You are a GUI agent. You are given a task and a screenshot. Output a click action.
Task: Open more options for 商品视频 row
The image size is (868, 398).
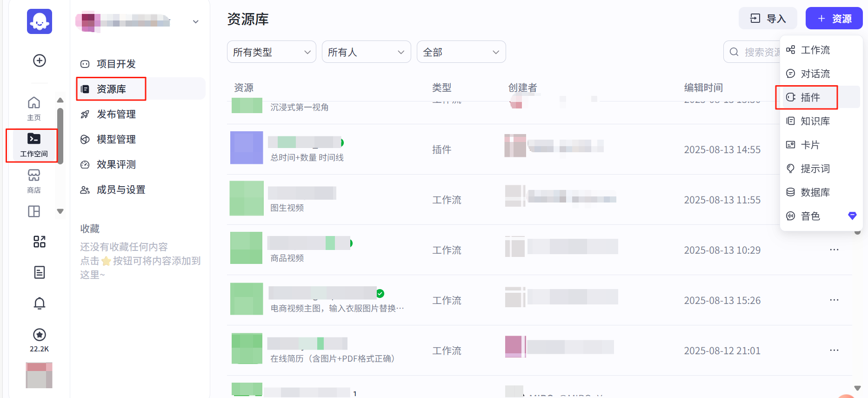[834, 250]
